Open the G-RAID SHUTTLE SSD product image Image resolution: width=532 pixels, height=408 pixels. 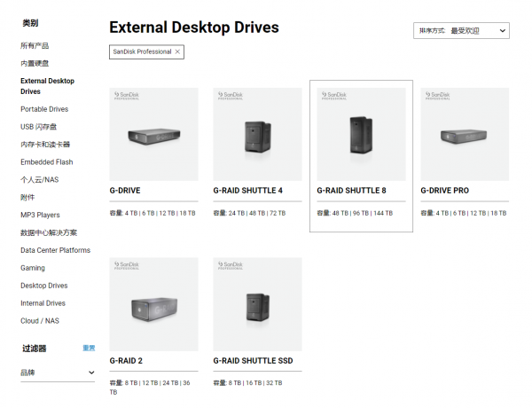click(257, 304)
